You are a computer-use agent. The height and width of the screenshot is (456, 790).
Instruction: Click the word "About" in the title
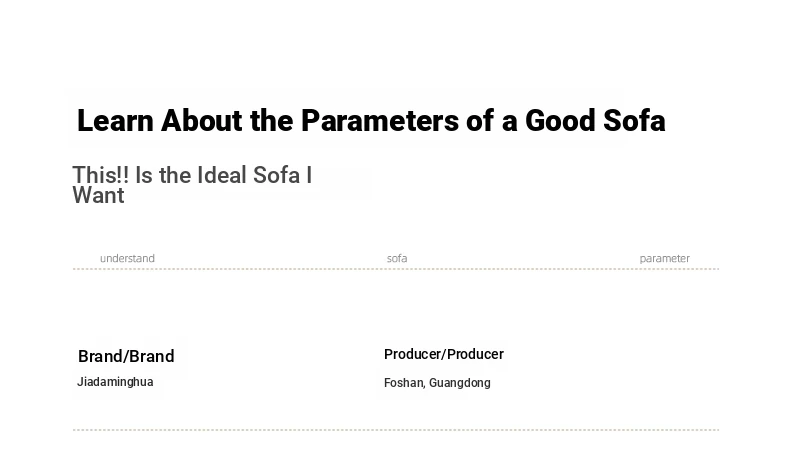[202, 121]
